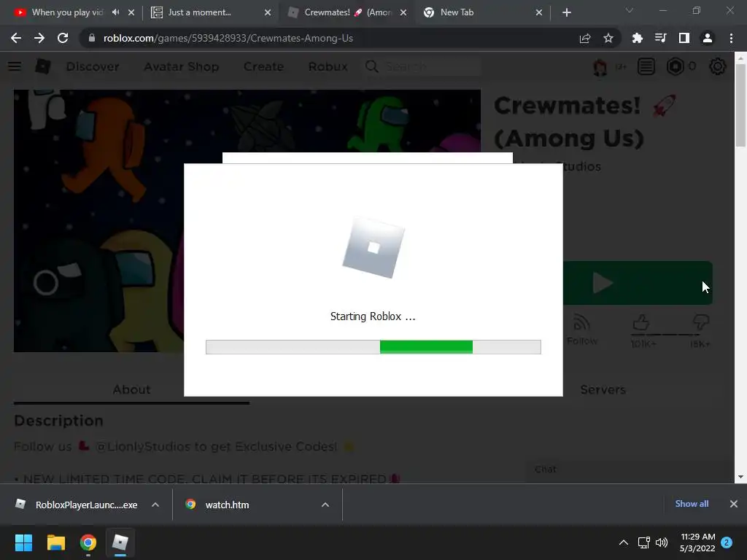Click the address bar URL
747x560 pixels.
(x=228, y=38)
